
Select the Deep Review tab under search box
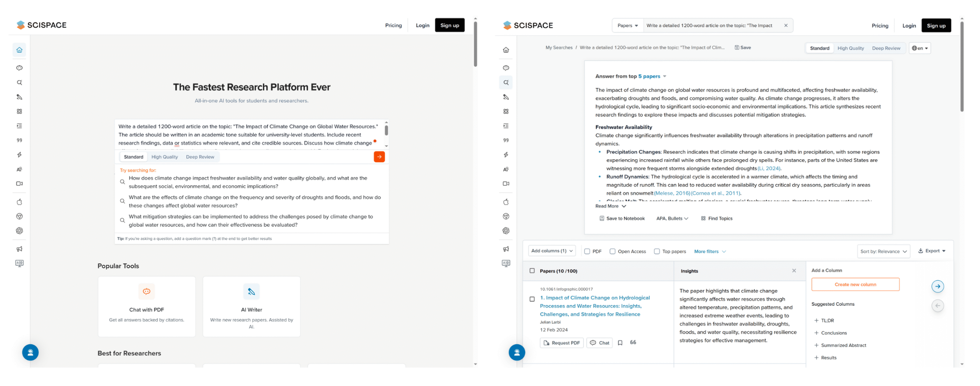click(x=200, y=157)
